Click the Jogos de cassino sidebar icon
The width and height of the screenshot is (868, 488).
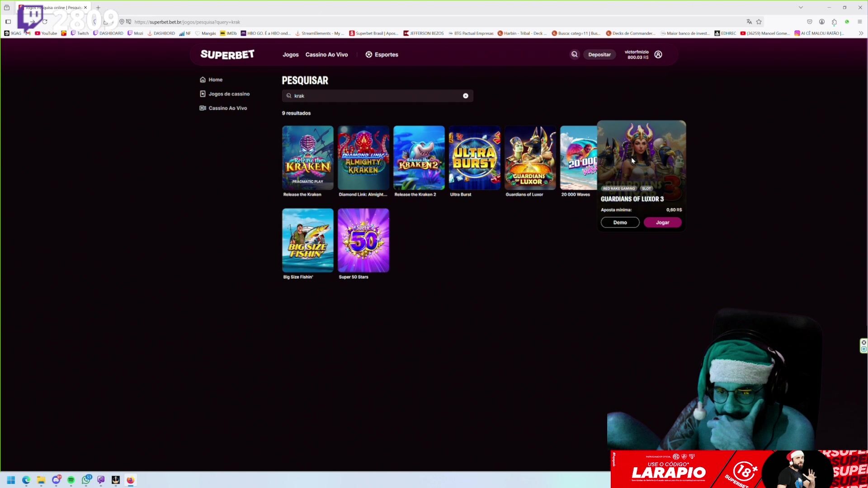click(203, 94)
